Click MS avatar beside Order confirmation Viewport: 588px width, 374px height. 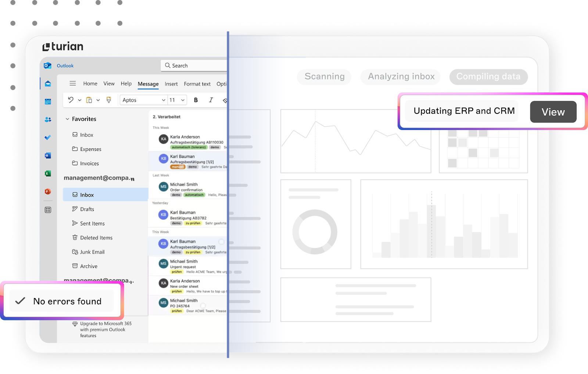point(164,187)
